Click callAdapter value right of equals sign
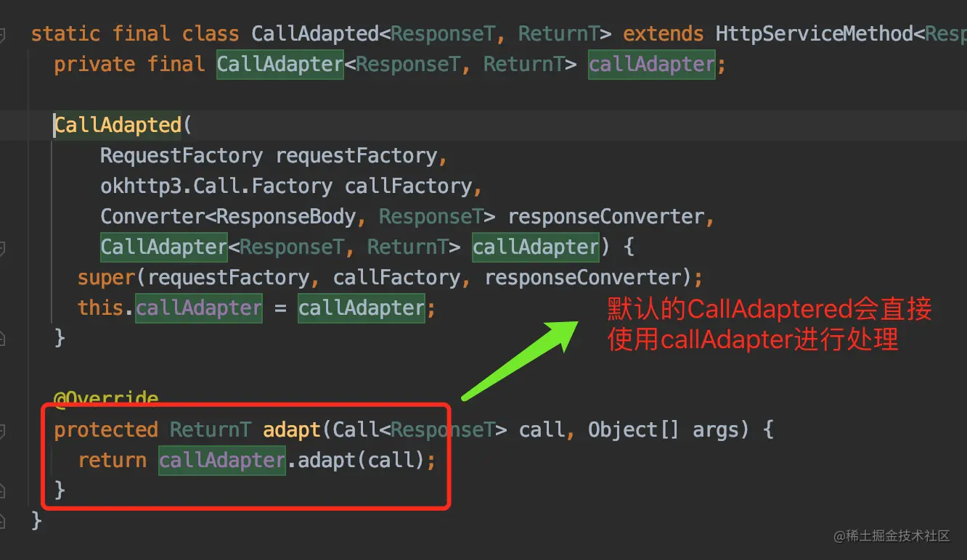Viewport: 967px width, 560px height. pos(362,308)
